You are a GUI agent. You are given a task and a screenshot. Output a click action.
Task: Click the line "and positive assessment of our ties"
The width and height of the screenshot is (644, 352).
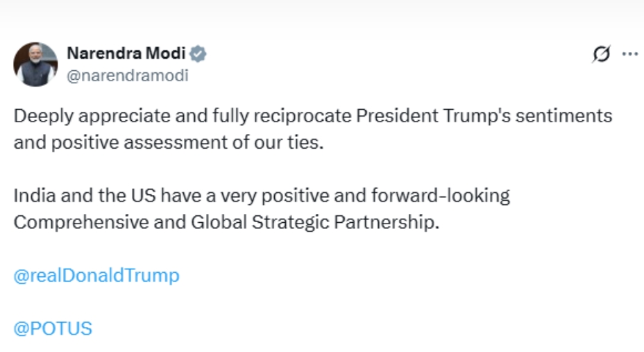click(x=169, y=144)
